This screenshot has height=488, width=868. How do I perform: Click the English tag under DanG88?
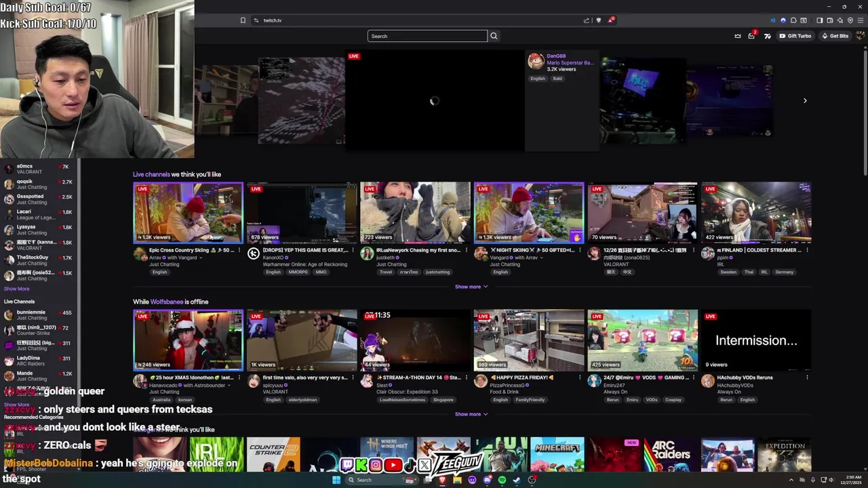538,79
